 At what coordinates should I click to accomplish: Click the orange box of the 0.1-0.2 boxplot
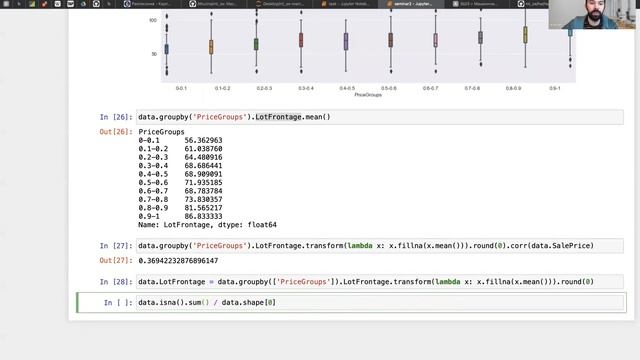coord(211,47)
